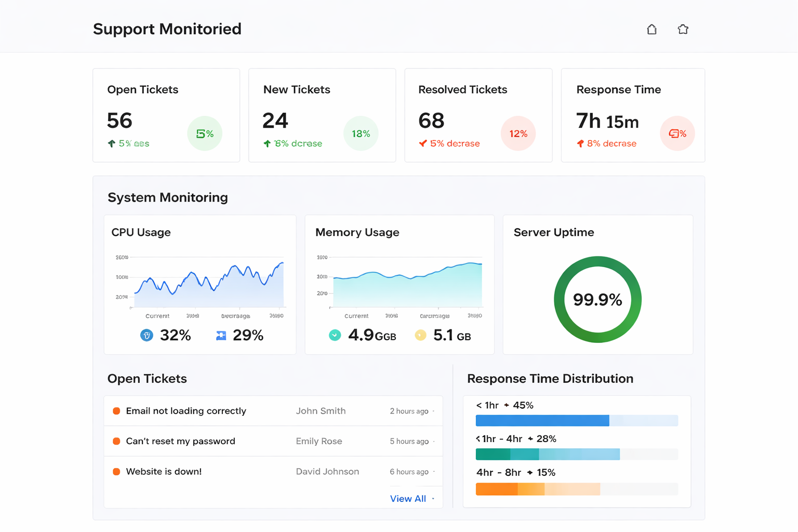Expand options for the Emily Rose ticket row

(x=434, y=442)
